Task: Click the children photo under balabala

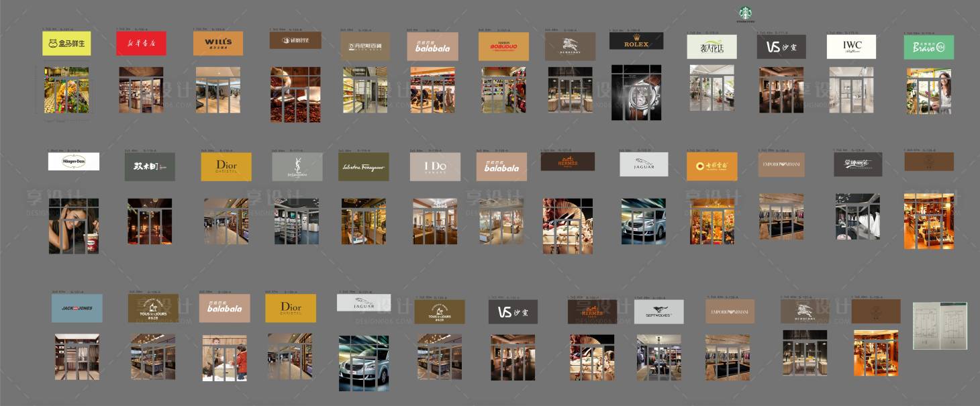Action: click(225, 358)
